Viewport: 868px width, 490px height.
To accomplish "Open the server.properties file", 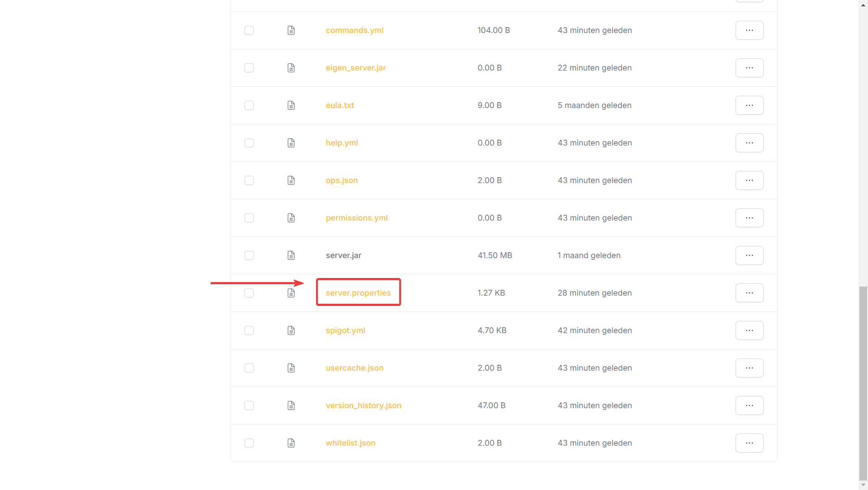I will coord(358,293).
